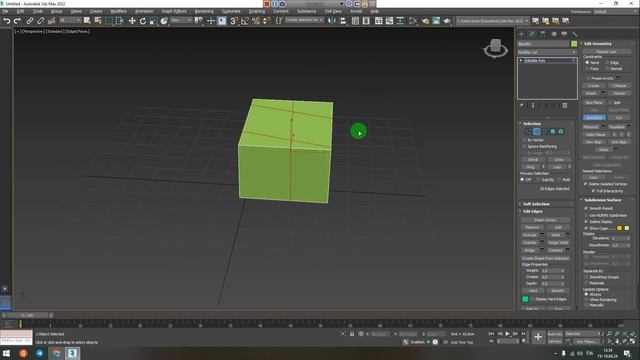Click the object name input field
The image size is (640, 360).
coord(544,44)
